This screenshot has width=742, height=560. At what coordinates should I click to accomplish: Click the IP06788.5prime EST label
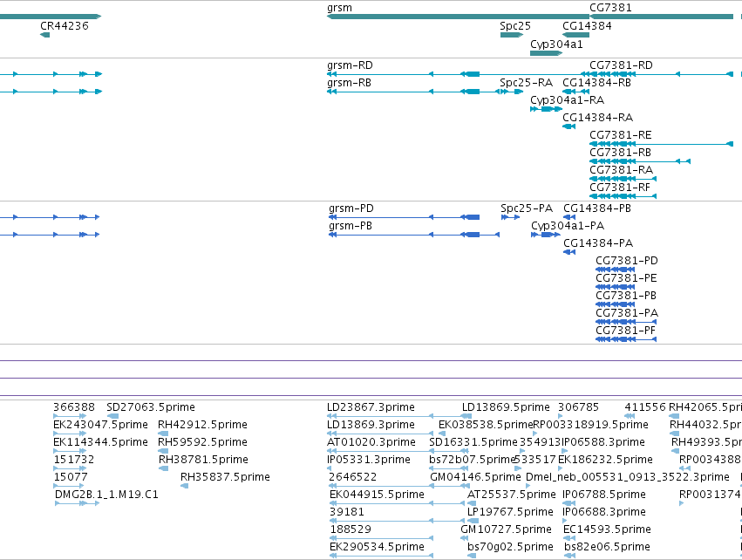pos(604,495)
